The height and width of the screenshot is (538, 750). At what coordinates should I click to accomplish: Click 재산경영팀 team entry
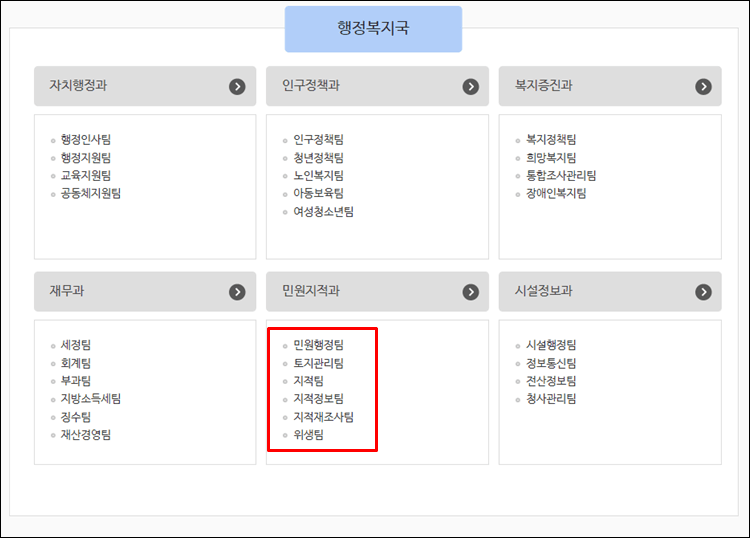click(86, 435)
